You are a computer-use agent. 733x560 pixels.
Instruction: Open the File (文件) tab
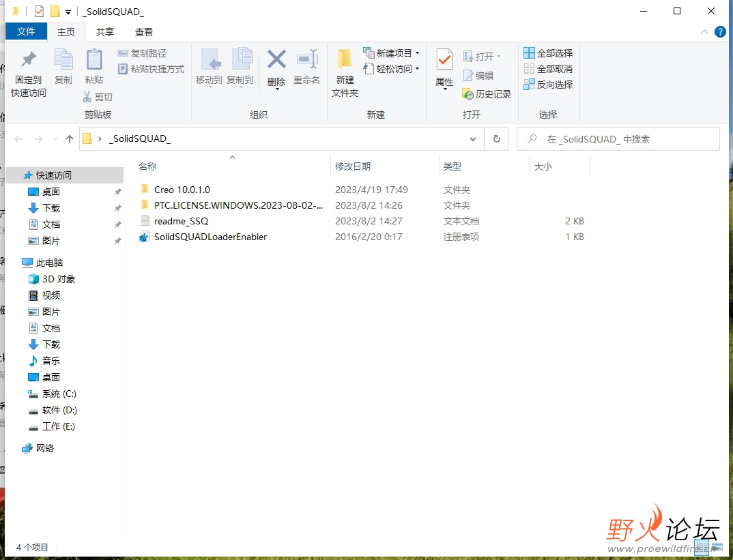tap(26, 31)
